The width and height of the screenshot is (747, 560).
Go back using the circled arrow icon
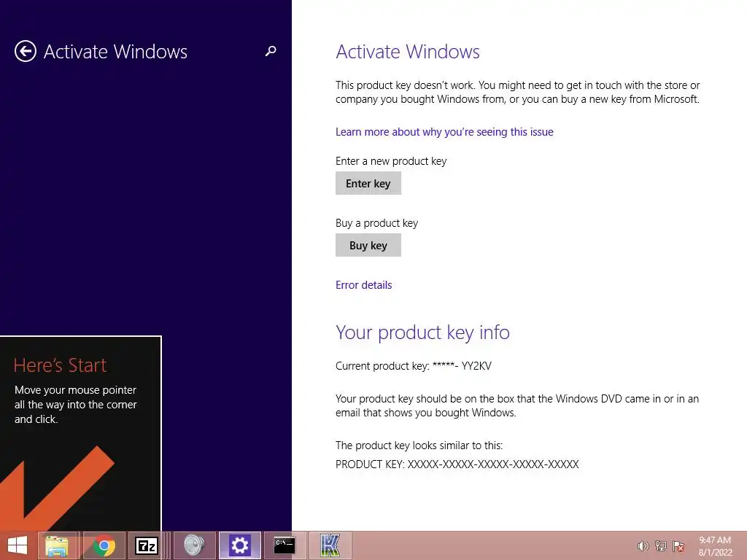(26, 52)
